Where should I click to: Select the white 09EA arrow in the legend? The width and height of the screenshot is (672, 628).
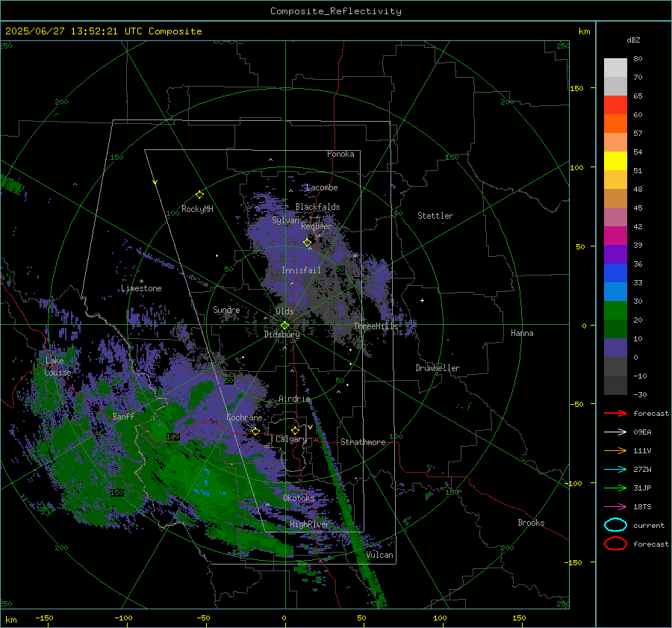615,432
